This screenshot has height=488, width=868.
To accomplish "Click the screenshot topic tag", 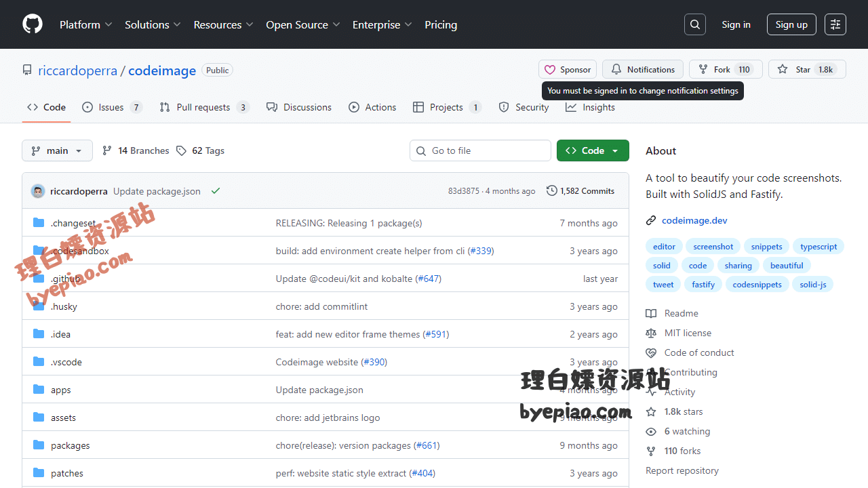I will [713, 247].
